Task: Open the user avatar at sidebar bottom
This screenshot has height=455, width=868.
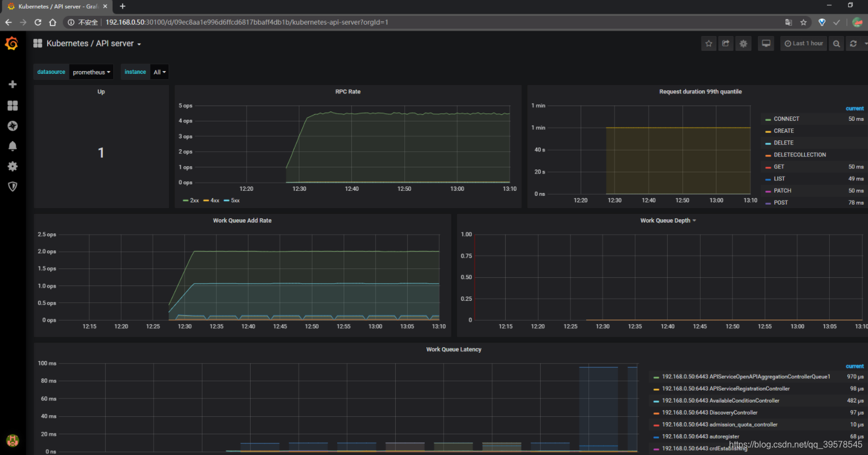Action: 13,440
